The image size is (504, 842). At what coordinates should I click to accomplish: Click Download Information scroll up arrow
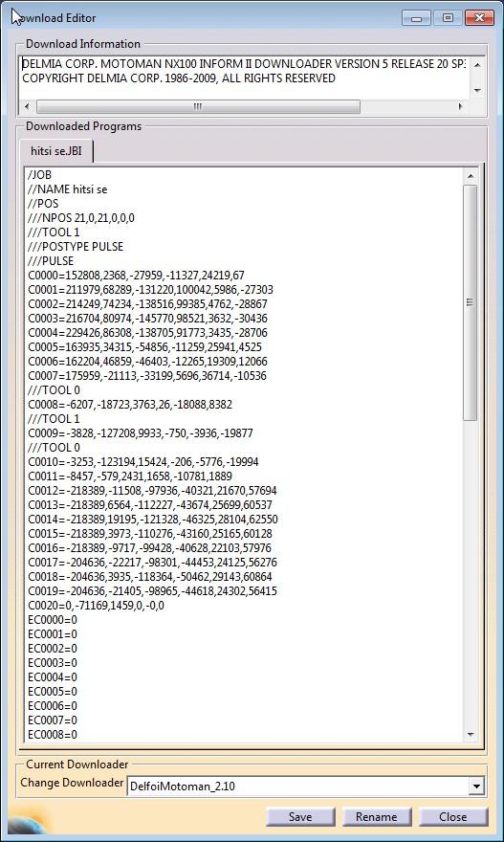pyautogui.click(x=477, y=64)
